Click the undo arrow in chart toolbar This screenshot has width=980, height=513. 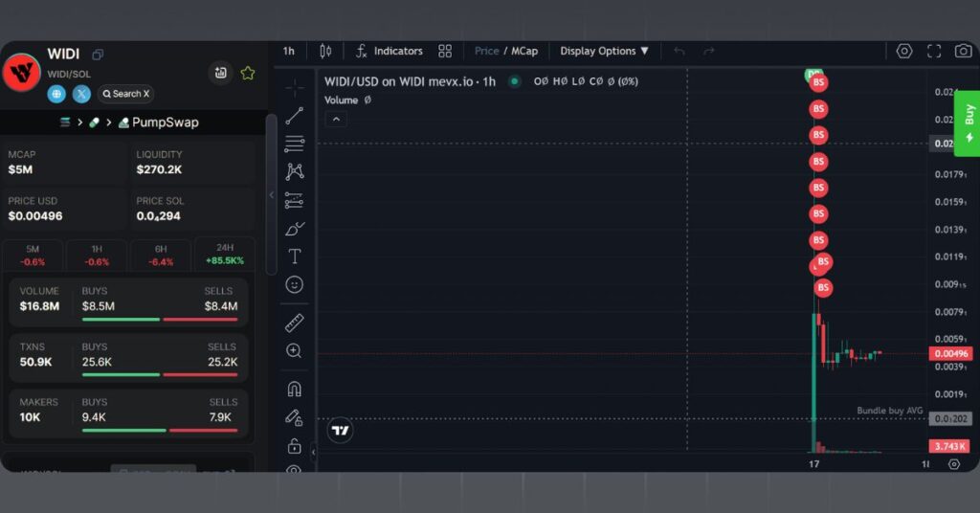[679, 52]
